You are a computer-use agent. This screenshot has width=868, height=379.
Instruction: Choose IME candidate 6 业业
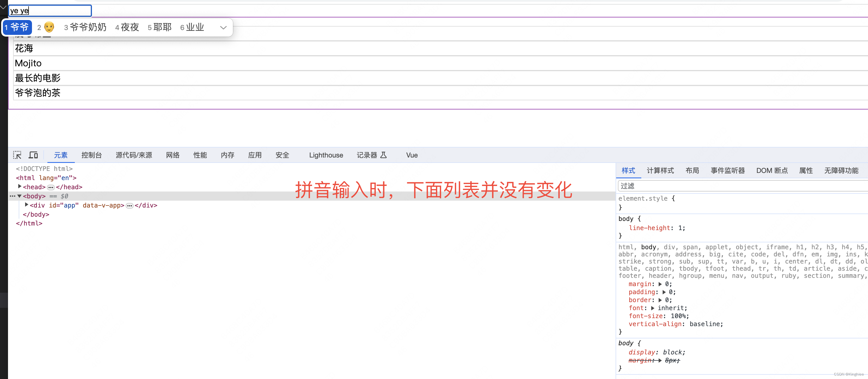(x=192, y=27)
